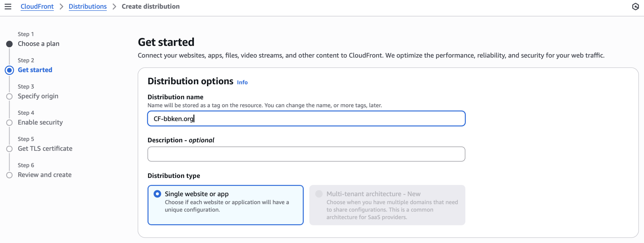This screenshot has width=644, height=243.
Task: Open Info link beside Distribution options
Action: pos(242,82)
